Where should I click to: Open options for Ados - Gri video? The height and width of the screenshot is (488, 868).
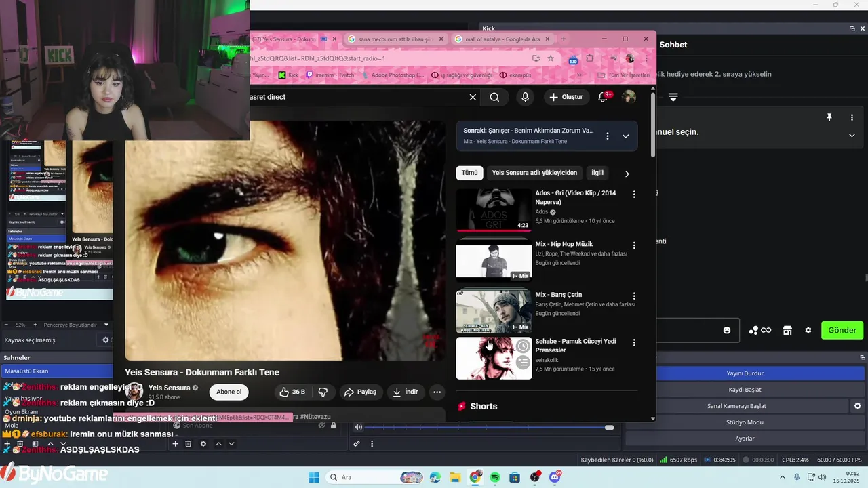pos(634,195)
